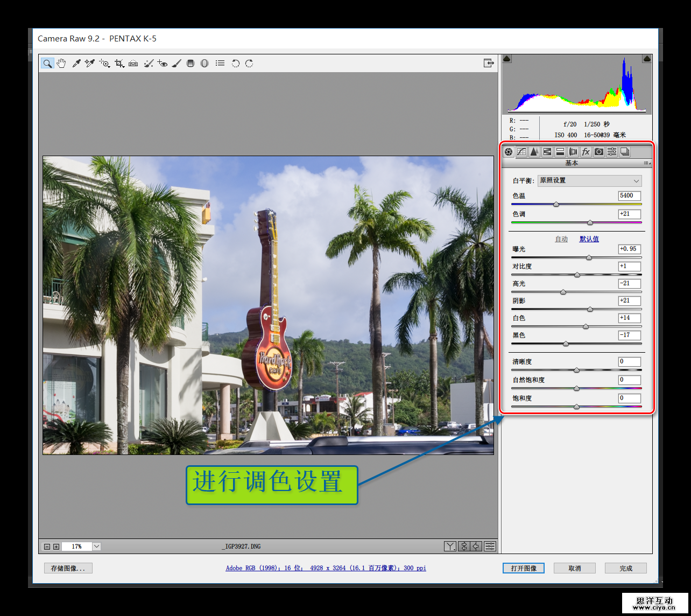This screenshot has height=616, width=691.
Task: Expand the zoom level dropdown
Action: coord(97,547)
